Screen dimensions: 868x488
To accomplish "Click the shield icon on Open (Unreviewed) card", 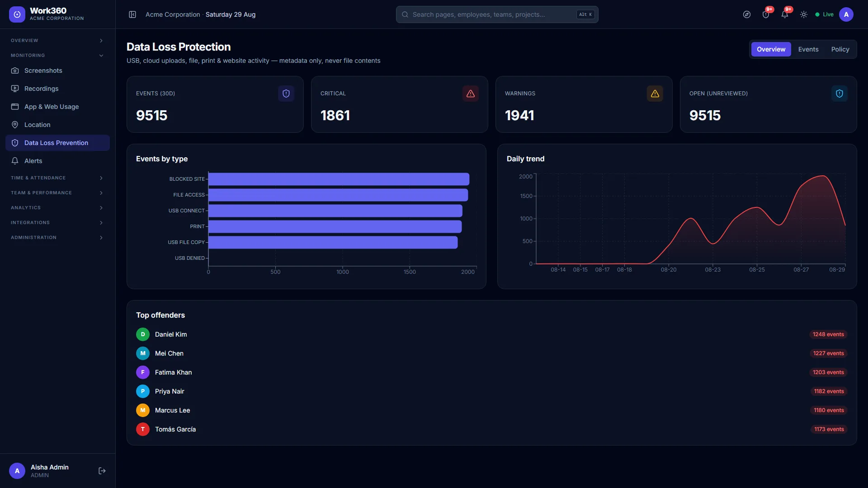I will tap(840, 94).
